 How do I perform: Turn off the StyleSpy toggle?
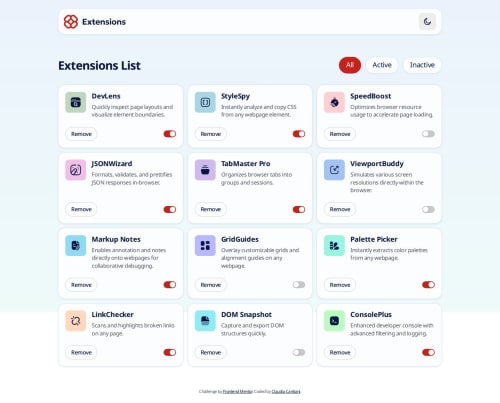tap(299, 134)
